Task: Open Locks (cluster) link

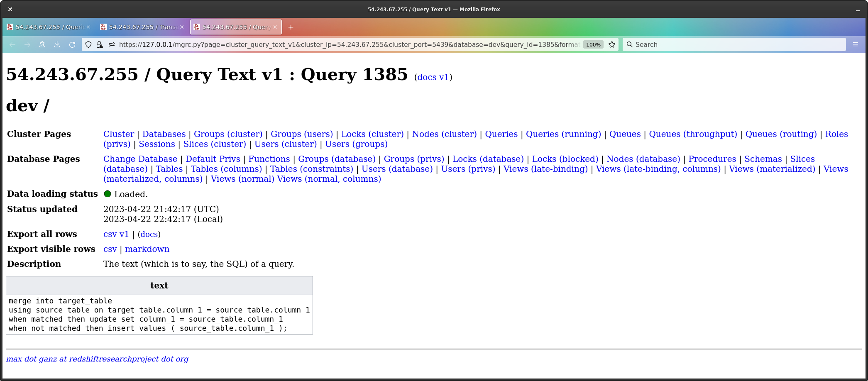Action: click(372, 134)
